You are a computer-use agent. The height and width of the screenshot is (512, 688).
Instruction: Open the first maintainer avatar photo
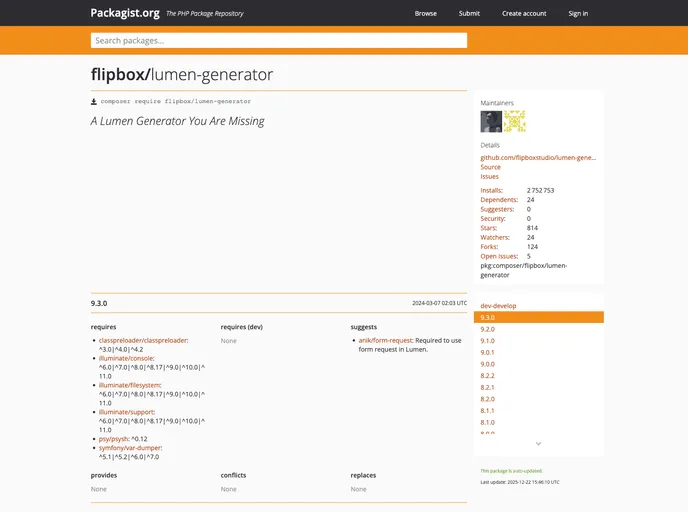tap(491, 121)
